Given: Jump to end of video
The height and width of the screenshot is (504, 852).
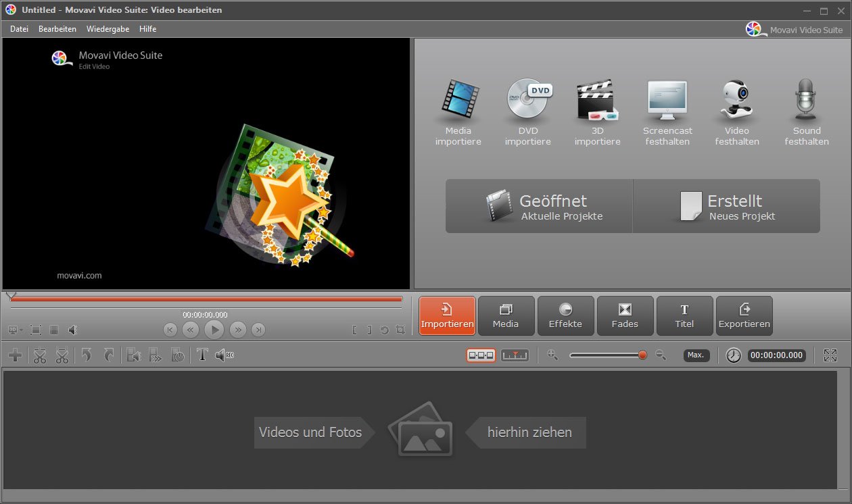Looking at the screenshot, I should pyautogui.click(x=258, y=330).
